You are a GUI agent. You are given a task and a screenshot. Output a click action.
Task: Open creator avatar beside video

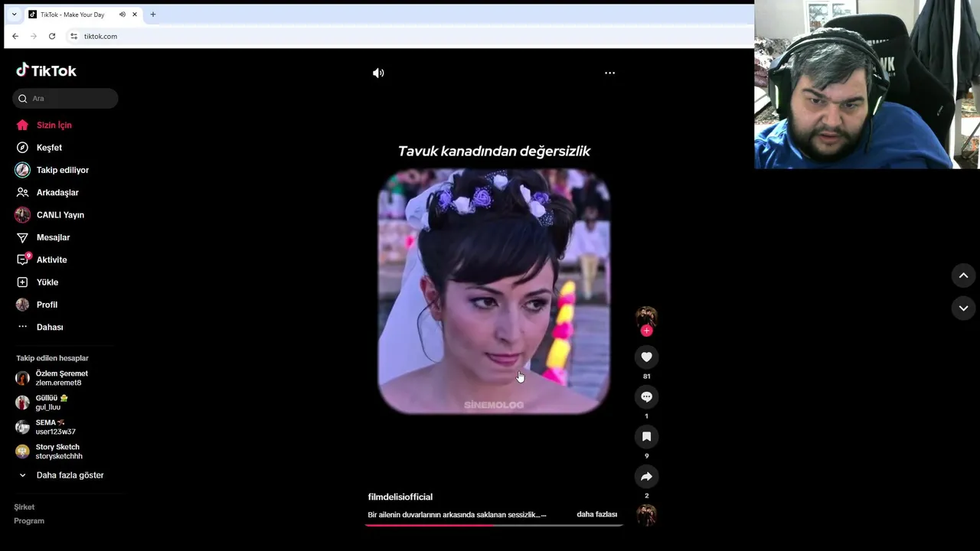(646, 316)
